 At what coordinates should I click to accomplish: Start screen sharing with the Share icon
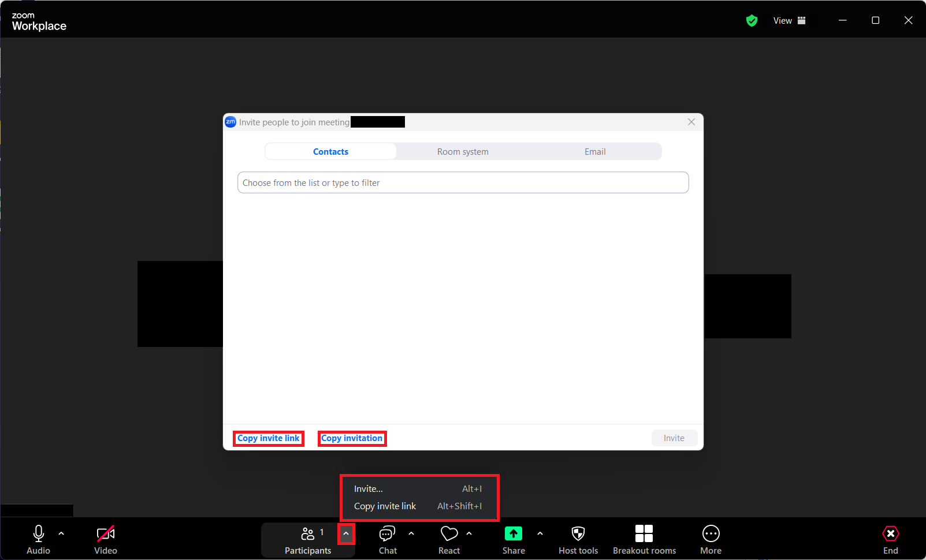[x=514, y=533]
